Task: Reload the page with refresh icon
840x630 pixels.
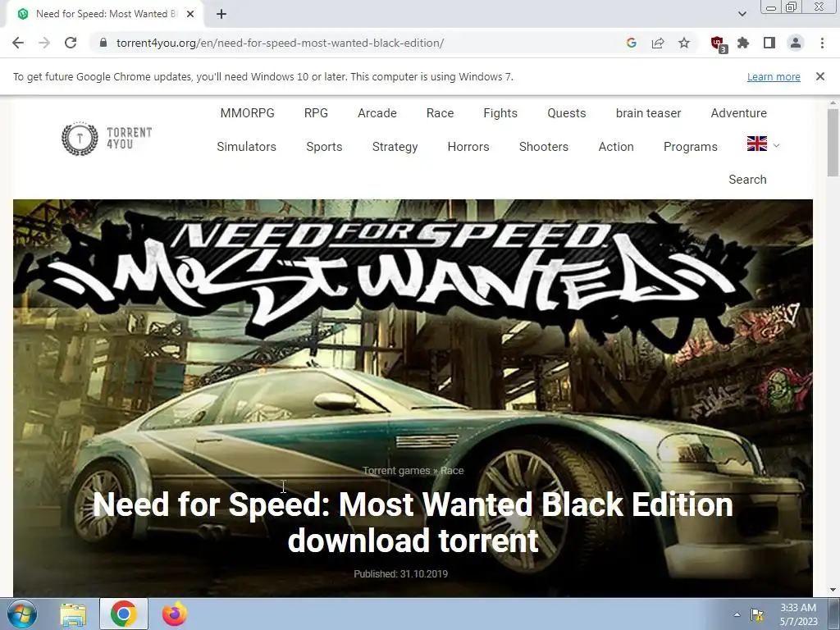Action: point(71,43)
